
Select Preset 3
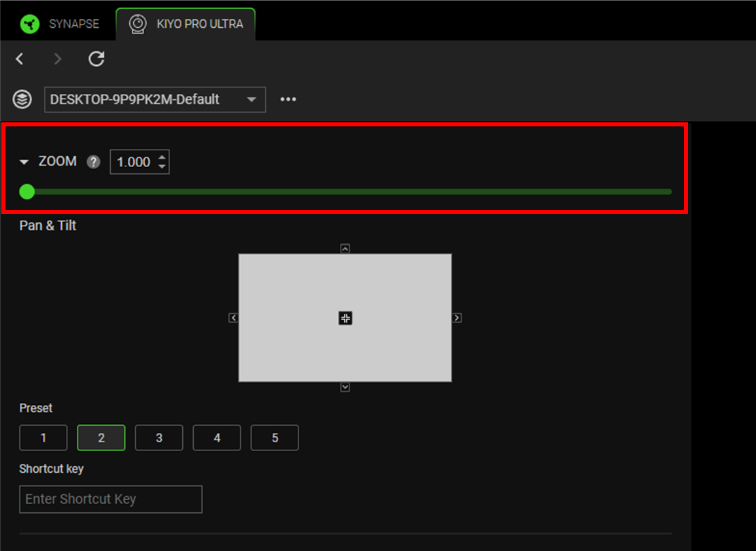[x=158, y=438]
